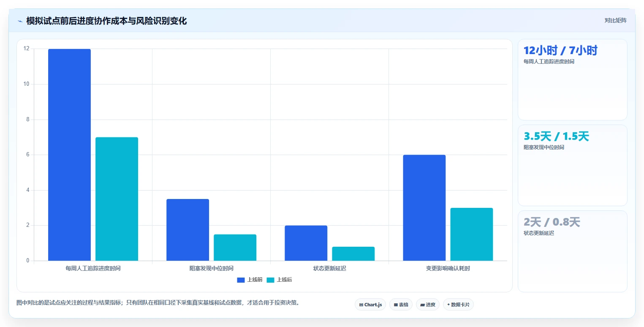This screenshot has width=644, height=327.
Task: Click the y-axis label 4
Action: coord(28,190)
